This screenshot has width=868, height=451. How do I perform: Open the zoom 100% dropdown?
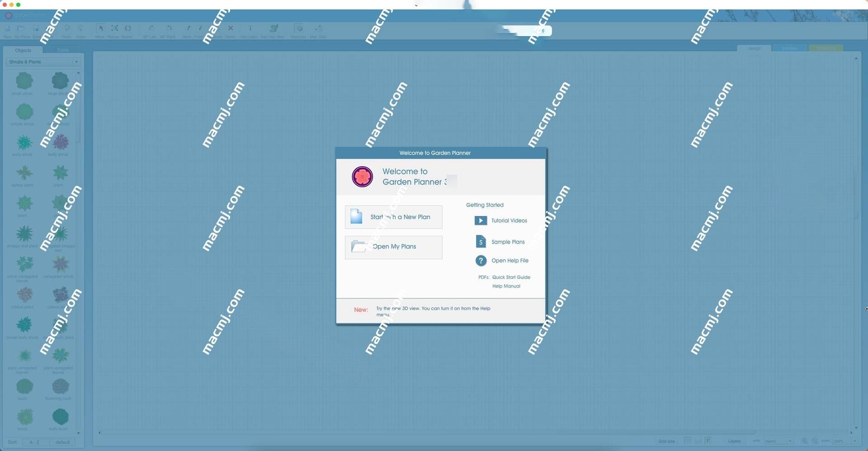click(844, 441)
